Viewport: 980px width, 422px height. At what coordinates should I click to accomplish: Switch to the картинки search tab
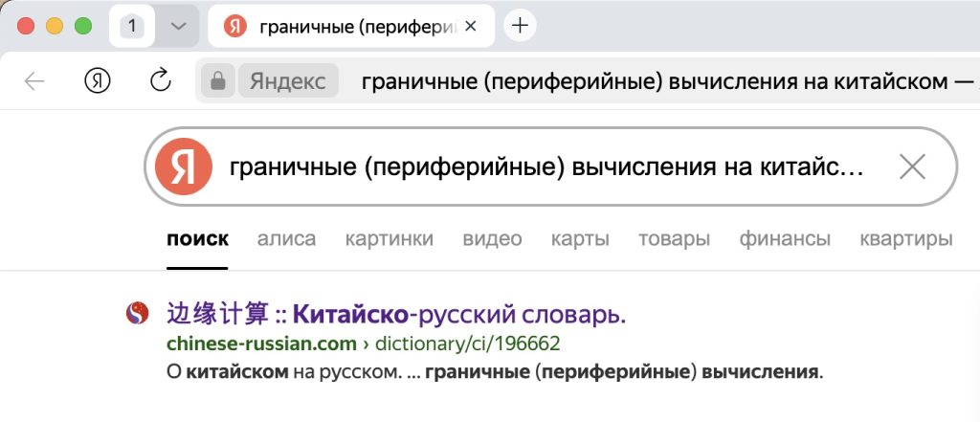pyautogui.click(x=390, y=239)
